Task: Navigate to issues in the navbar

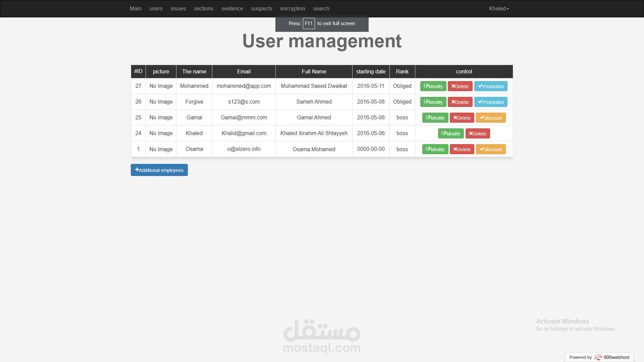Action: (x=178, y=9)
